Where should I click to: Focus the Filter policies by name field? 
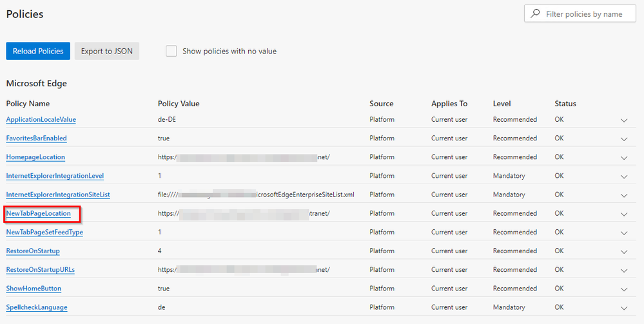coord(580,14)
